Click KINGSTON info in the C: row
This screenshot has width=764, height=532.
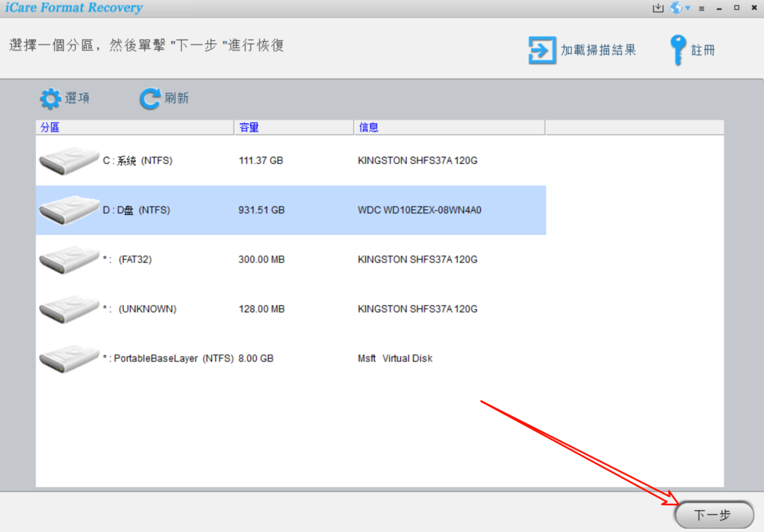click(x=417, y=161)
